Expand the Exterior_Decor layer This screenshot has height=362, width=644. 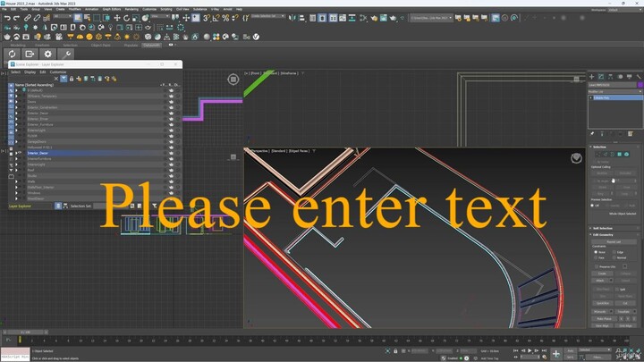point(16,114)
